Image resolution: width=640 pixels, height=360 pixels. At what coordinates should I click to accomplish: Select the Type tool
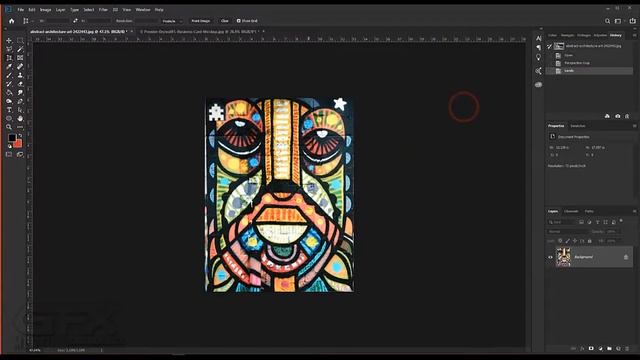pyautogui.click(x=9, y=110)
